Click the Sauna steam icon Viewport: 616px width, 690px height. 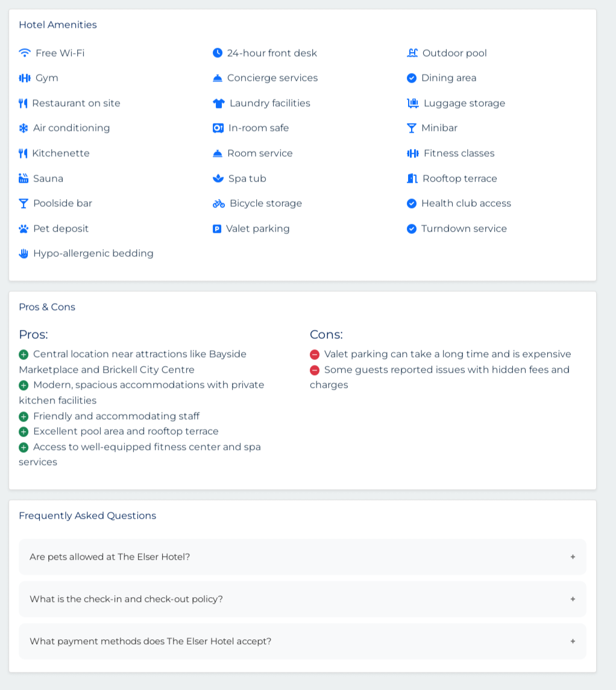[24, 178]
